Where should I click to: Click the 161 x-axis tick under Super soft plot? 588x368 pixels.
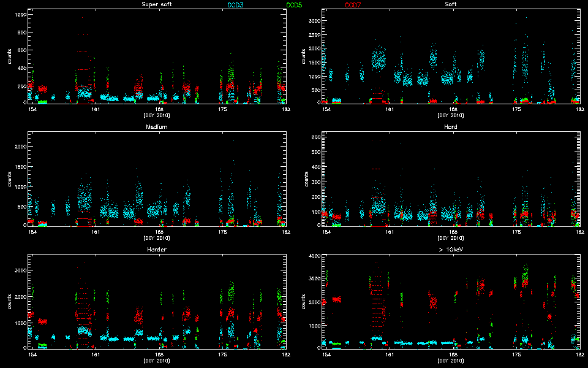(96, 109)
